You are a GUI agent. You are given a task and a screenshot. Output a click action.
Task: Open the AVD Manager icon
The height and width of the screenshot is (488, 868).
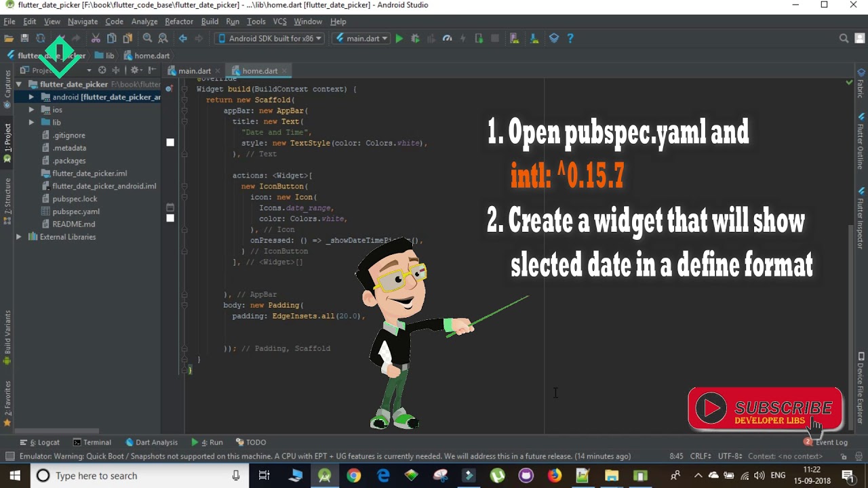[x=514, y=39]
